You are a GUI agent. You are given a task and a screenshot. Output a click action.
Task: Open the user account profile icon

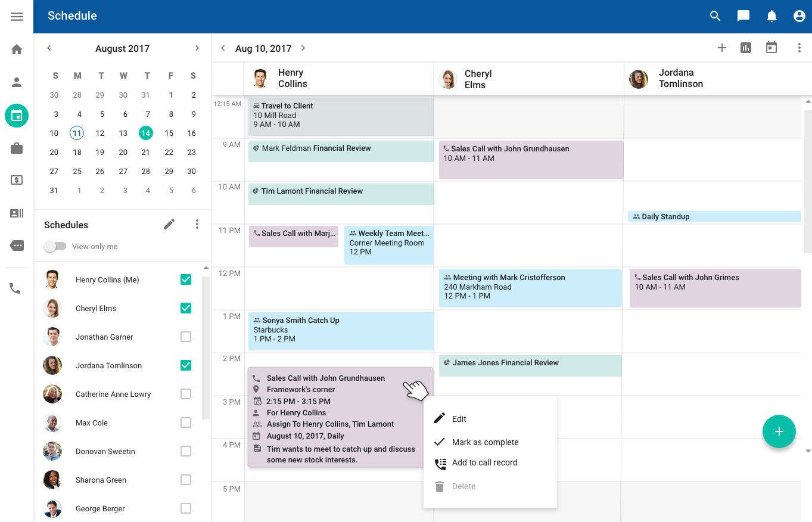(x=799, y=16)
